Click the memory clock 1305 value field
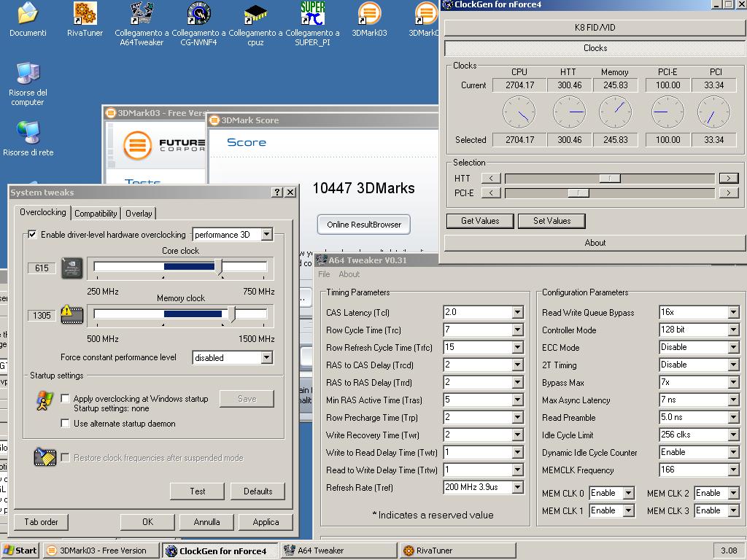This screenshot has width=747, height=560. click(42, 315)
